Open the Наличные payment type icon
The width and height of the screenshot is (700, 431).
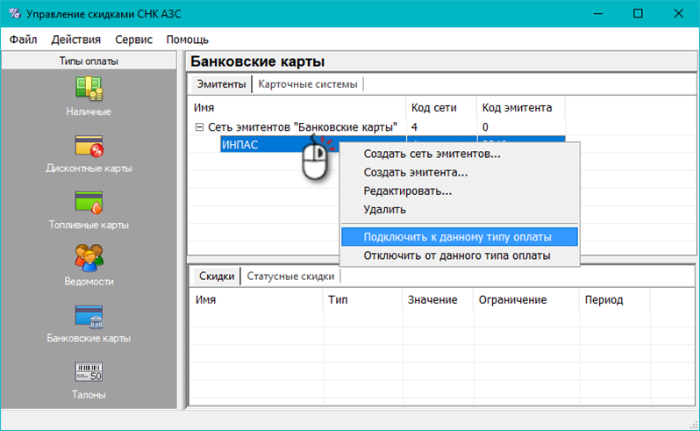pos(89,88)
